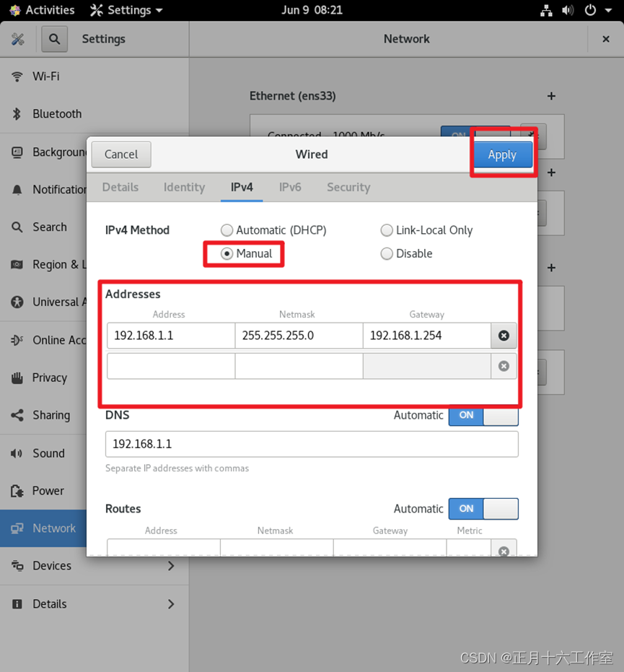This screenshot has height=672, width=624.
Task: Click the DNS servers input field
Action: pyautogui.click(x=312, y=444)
